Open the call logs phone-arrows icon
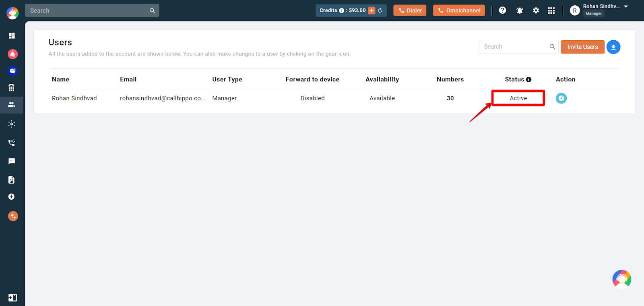 tap(12, 143)
